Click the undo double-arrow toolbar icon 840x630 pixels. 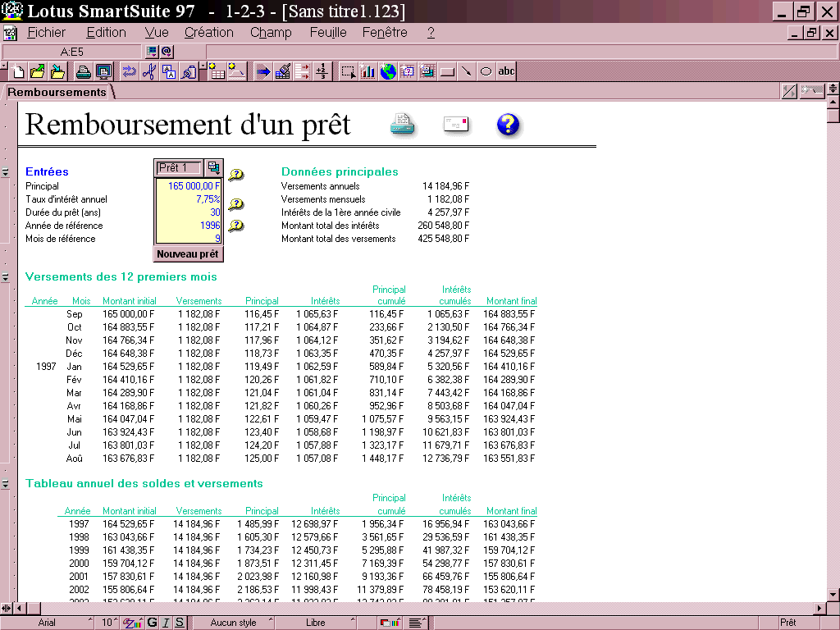click(x=129, y=71)
